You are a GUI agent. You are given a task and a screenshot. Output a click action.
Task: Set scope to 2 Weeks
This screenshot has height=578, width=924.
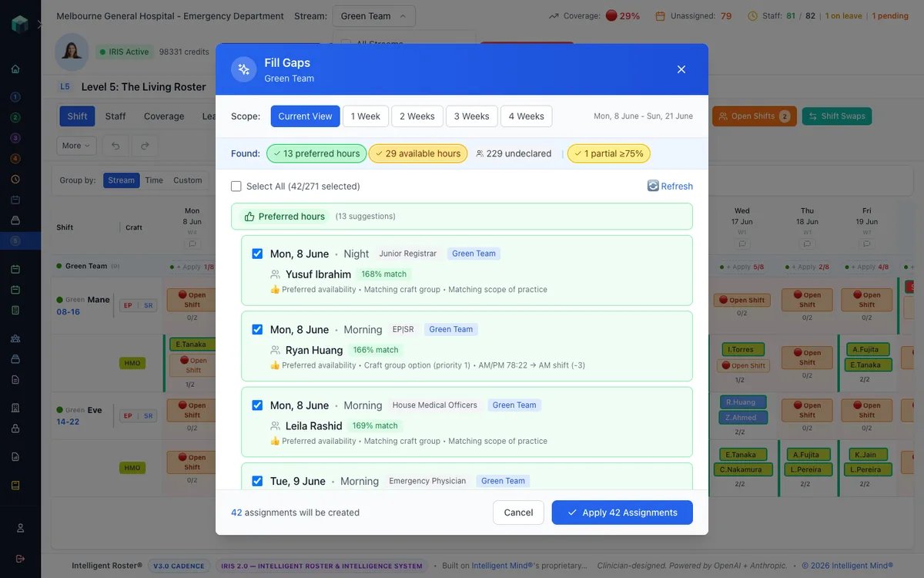point(417,116)
